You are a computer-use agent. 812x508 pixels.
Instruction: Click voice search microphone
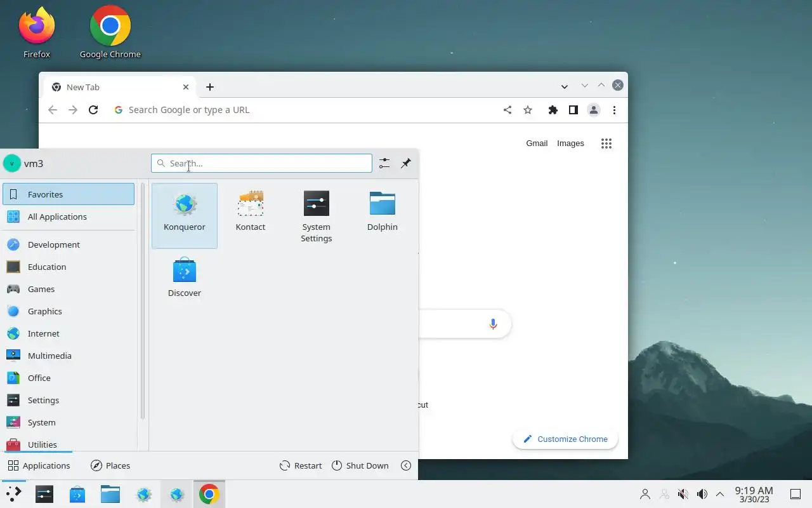coord(493,324)
